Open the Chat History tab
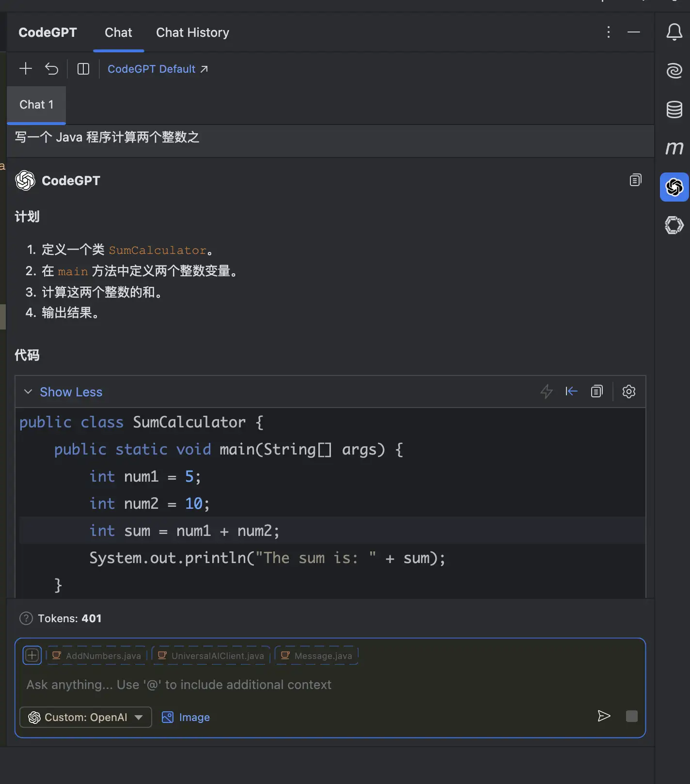The width and height of the screenshot is (690, 784). point(192,32)
